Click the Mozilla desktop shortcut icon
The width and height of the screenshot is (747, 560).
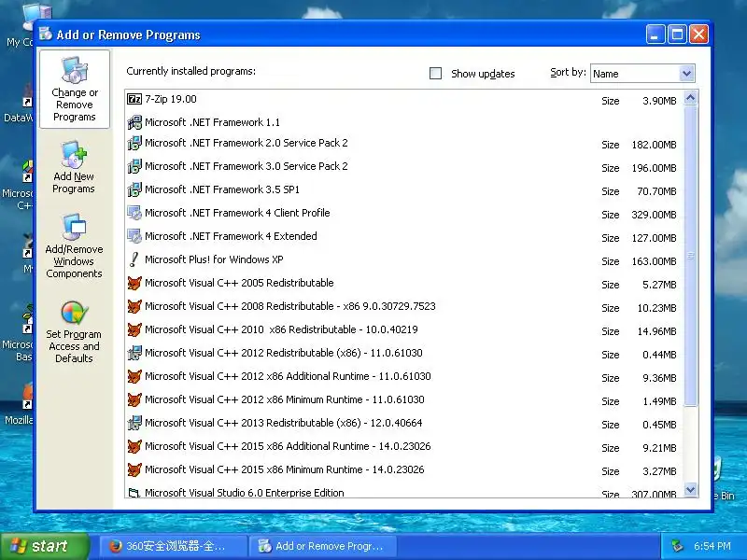[x=27, y=396]
